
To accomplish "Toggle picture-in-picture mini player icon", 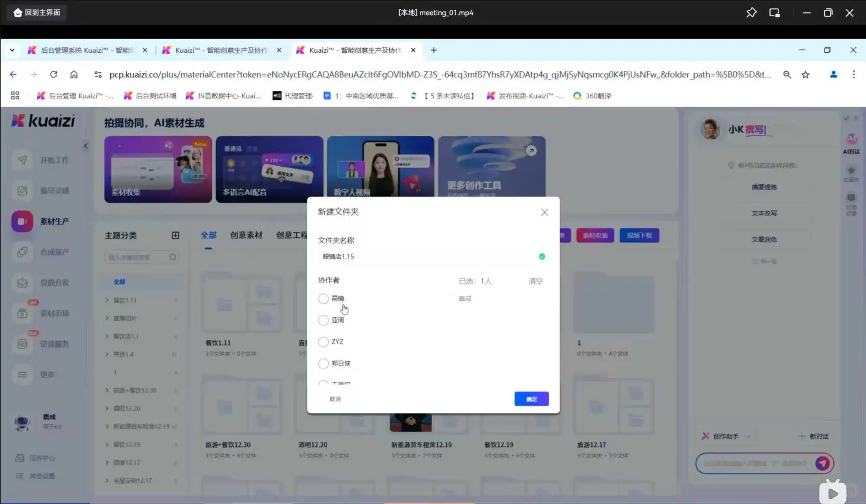I will click(774, 13).
